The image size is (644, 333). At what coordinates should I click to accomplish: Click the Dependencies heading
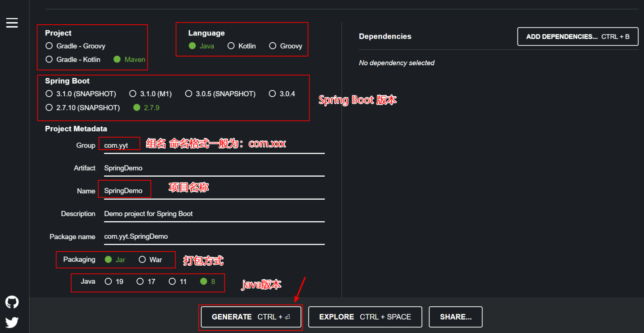[x=385, y=36]
